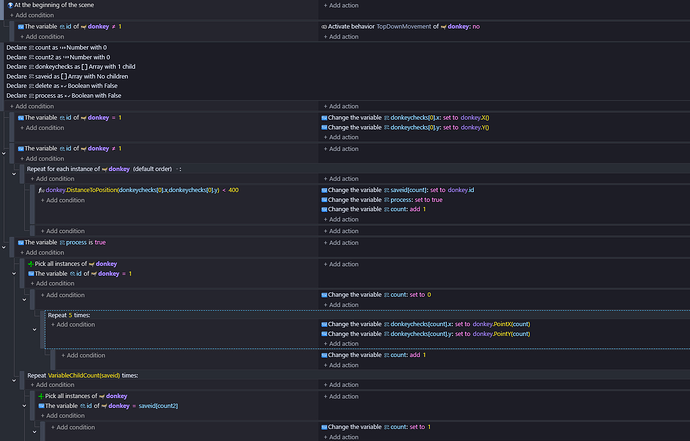
Task: Click donkey object icon in 'Repeat for each instance of donkey'
Action: pyautogui.click(x=105, y=169)
